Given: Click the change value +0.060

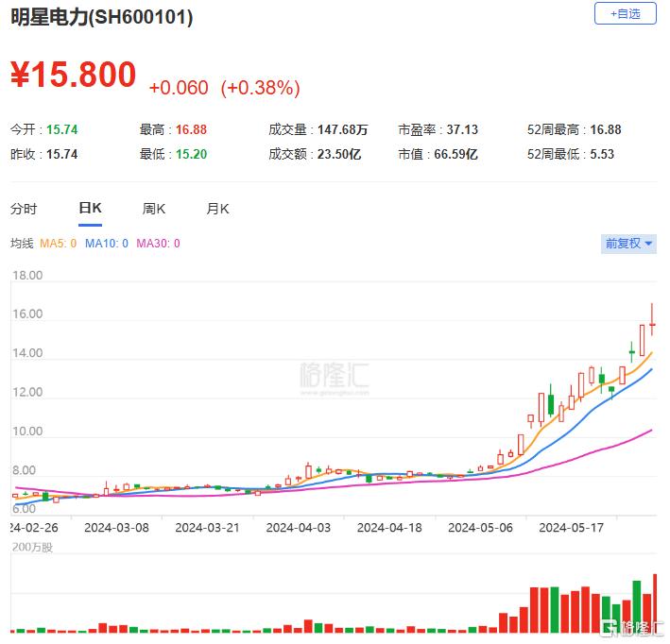Looking at the screenshot, I should [x=179, y=88].
